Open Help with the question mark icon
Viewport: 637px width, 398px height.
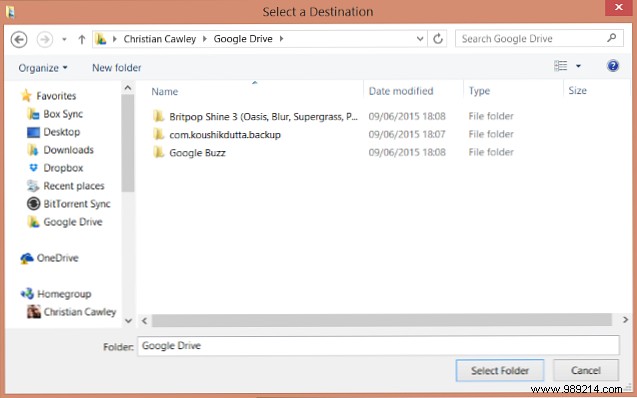click(613, 66)
